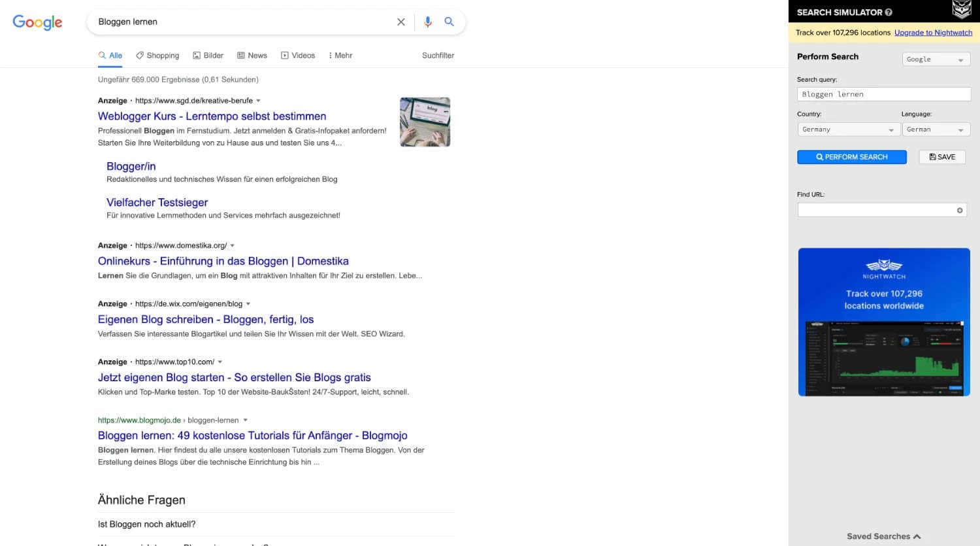Click the disk icon on the SAVE button
The image size is (980, 546).
tap(932, 156)
